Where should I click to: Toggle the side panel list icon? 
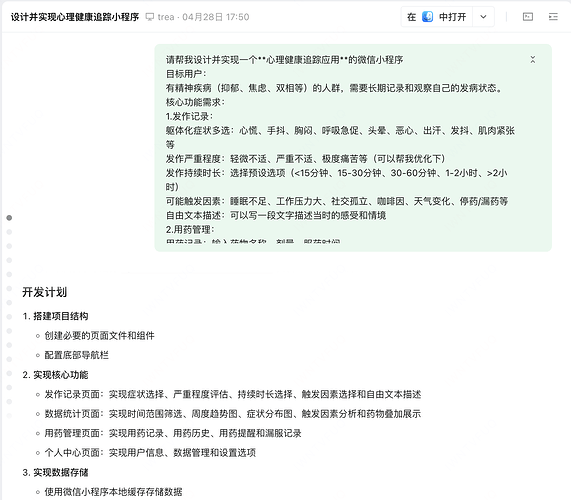[553, 17]
